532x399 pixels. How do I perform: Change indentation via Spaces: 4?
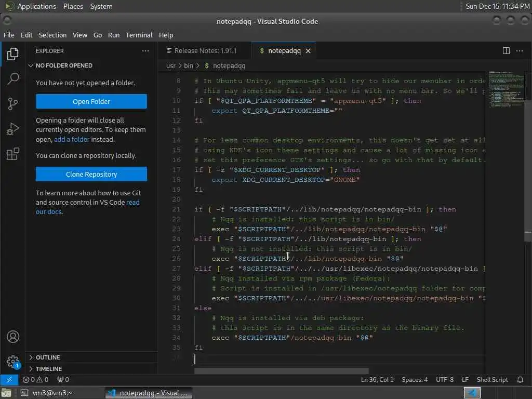pyautogui.click(x=415, y=380)
